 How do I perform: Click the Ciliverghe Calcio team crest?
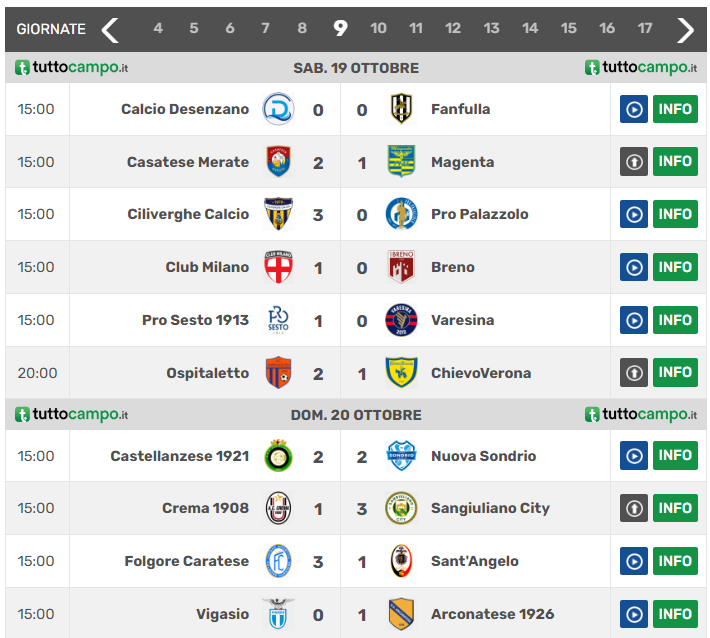click(278, 214)
